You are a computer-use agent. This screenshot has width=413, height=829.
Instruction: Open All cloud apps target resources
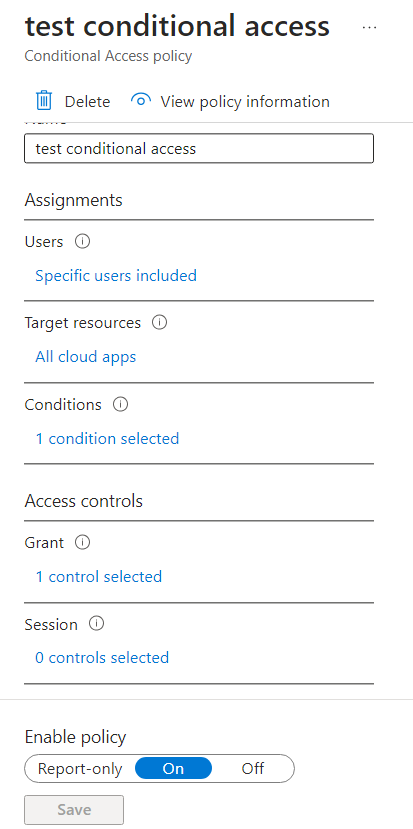pos(86,357)
